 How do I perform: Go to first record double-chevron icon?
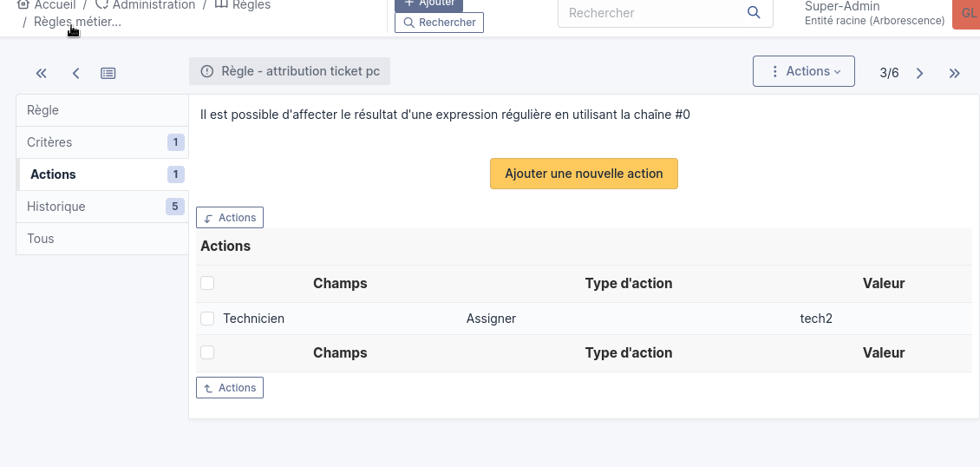pyautogui.click(x=41, y=74)
